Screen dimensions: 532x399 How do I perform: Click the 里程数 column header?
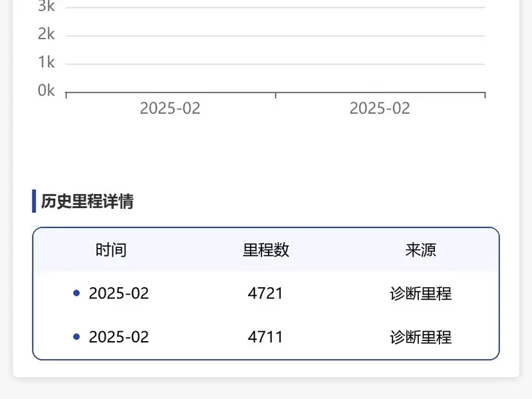click(x=266, y=250)
